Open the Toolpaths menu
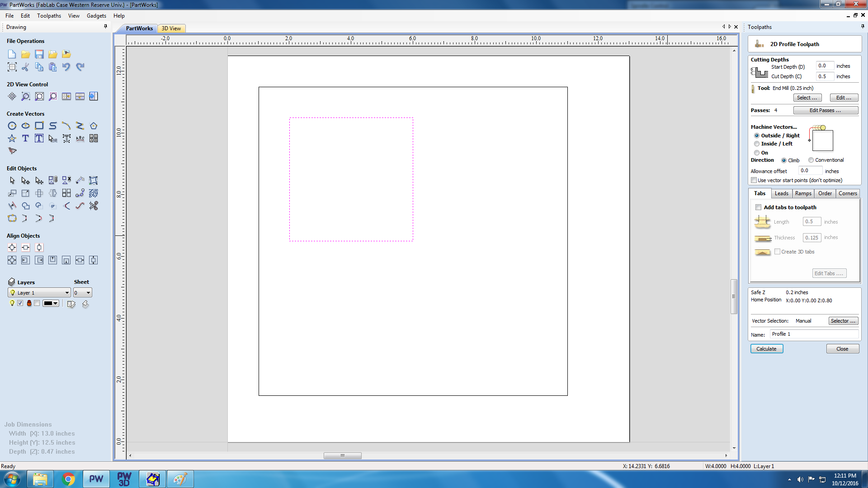The image size is (868, 488). coord(49,16)
